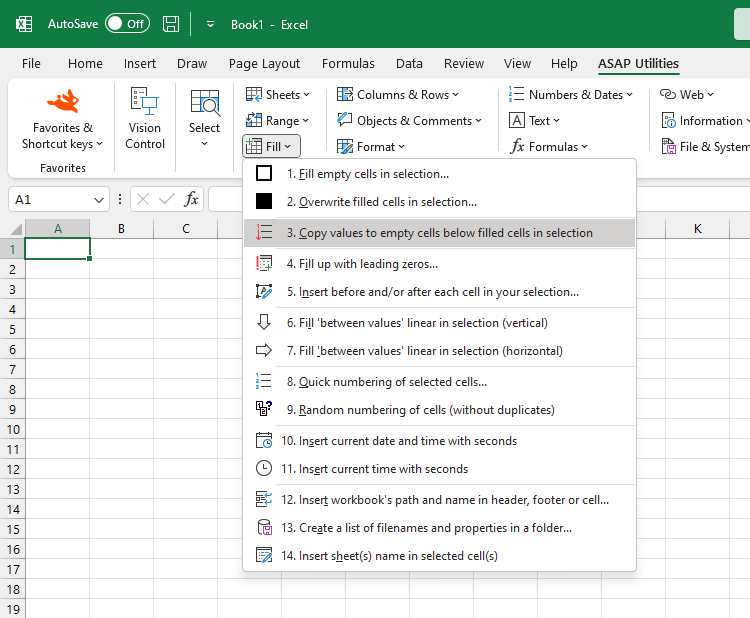The width and height of the screenshot is (750, 618).
Task: Toggle the AutoSave switch
Action: click(127, 23)
